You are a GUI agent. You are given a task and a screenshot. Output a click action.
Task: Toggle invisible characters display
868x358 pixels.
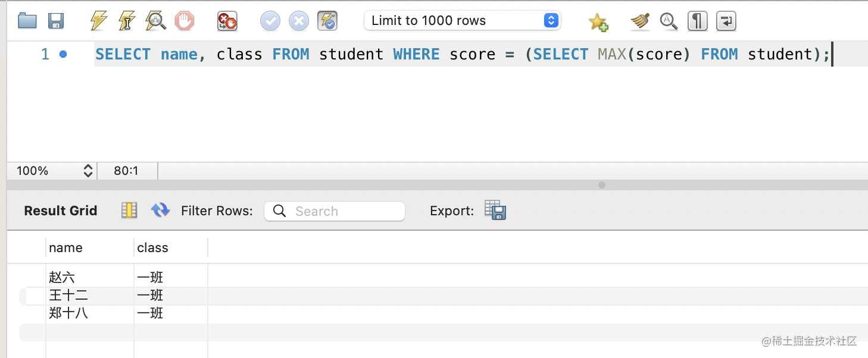(697, 21)
